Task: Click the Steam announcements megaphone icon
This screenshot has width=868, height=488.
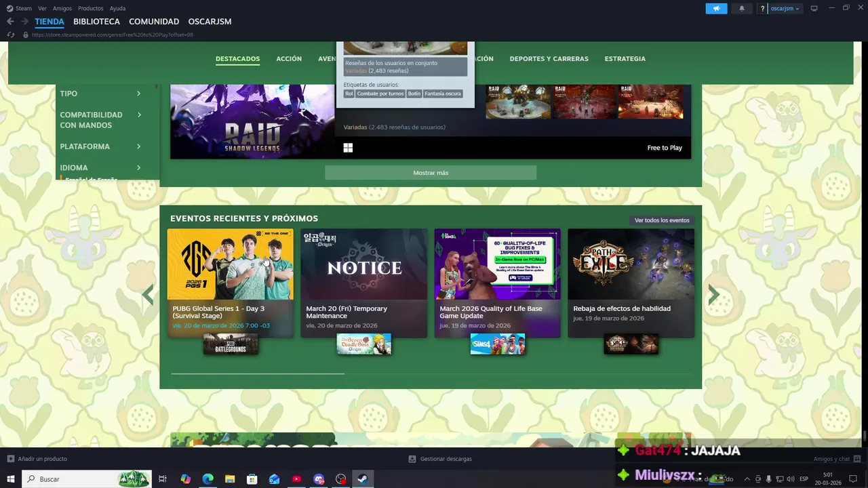Action: 716,8
